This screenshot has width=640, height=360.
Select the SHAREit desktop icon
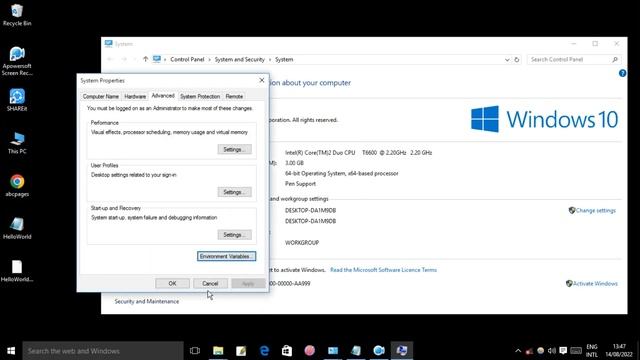17,100
